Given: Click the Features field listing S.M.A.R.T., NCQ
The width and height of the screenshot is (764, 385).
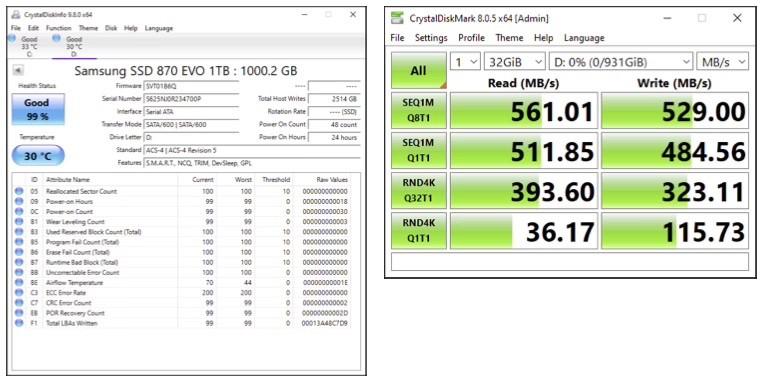Looking at the screenshot, I should coord(252,163).
